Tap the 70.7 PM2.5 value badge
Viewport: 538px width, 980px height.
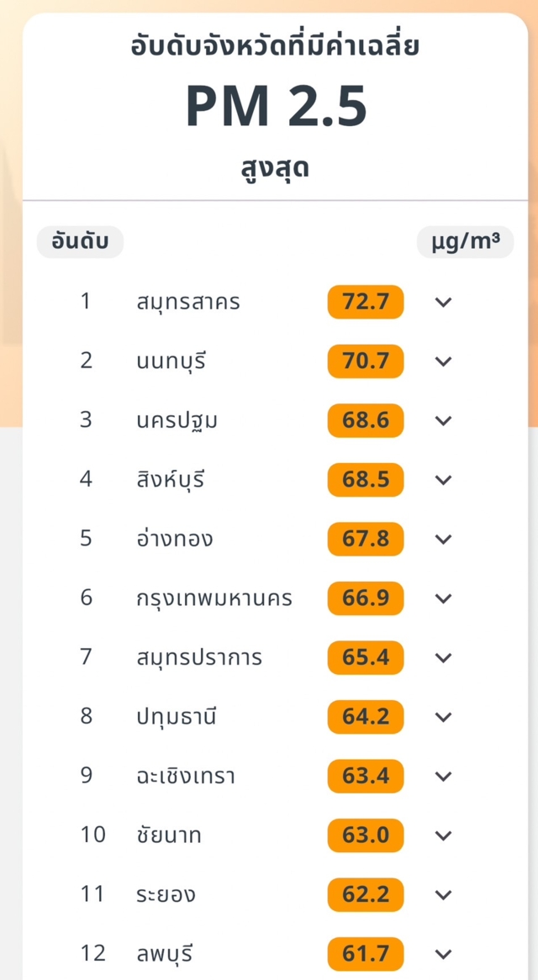[x=366, y=361]
